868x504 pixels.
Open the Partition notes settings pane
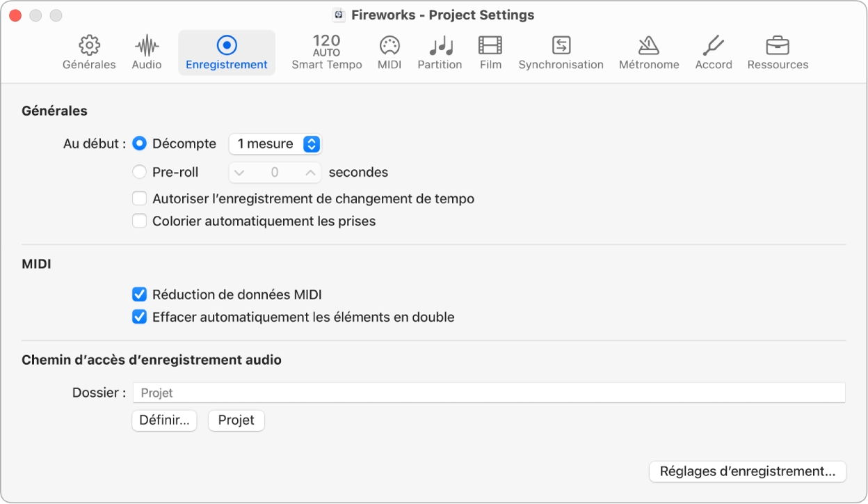pyautogui.click(x=440, y=53)
